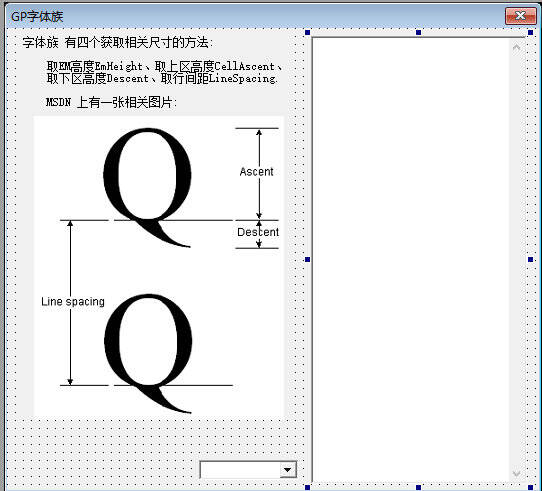Click the left-middle selection handle of the edit box
Image resolution: width=542 pixels, height=491 pixels.
[307, 259]
